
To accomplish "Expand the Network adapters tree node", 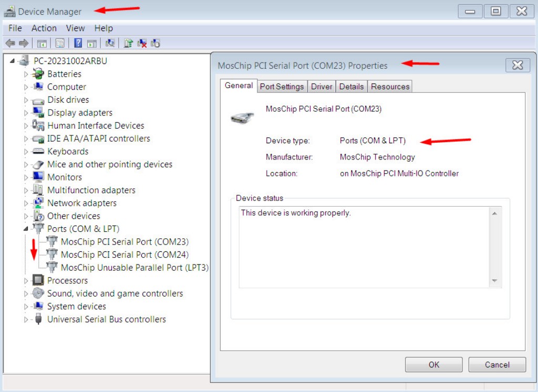I will 26,203.
